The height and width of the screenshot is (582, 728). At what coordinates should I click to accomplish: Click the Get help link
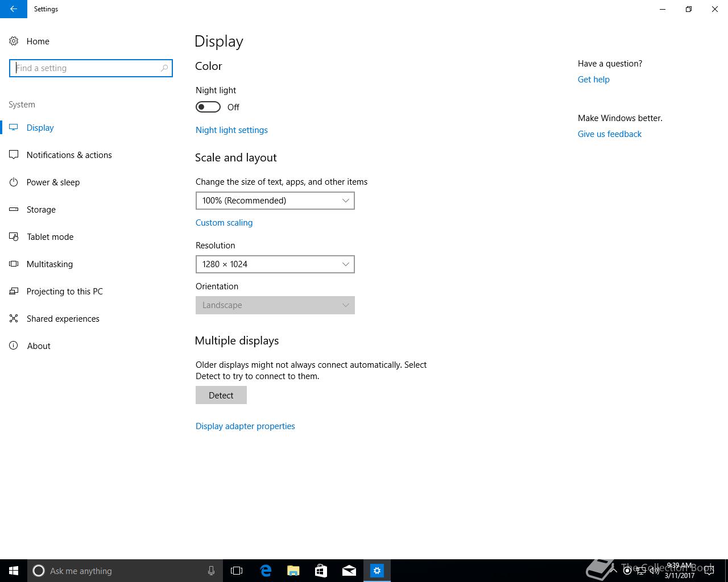[594, 80]
